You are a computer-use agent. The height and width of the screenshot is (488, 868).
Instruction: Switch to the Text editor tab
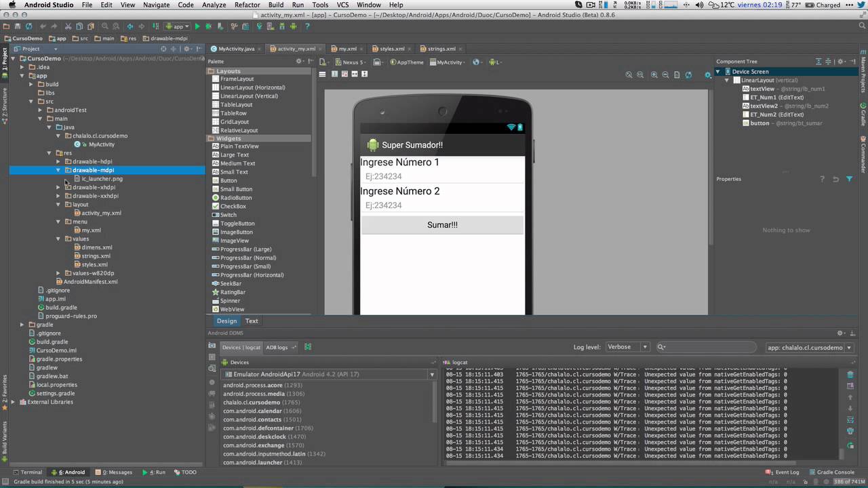pyautogui.click(x=252, y=321)
